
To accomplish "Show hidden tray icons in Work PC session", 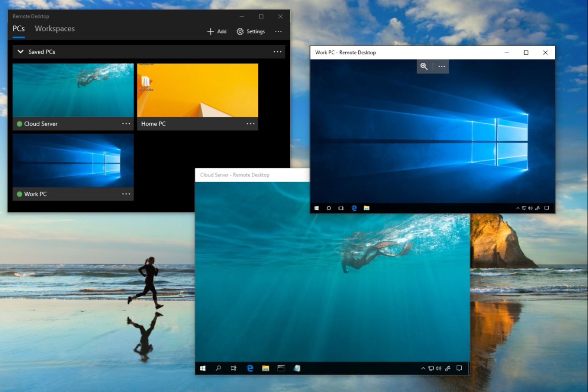I will click(x=518, y=208).
